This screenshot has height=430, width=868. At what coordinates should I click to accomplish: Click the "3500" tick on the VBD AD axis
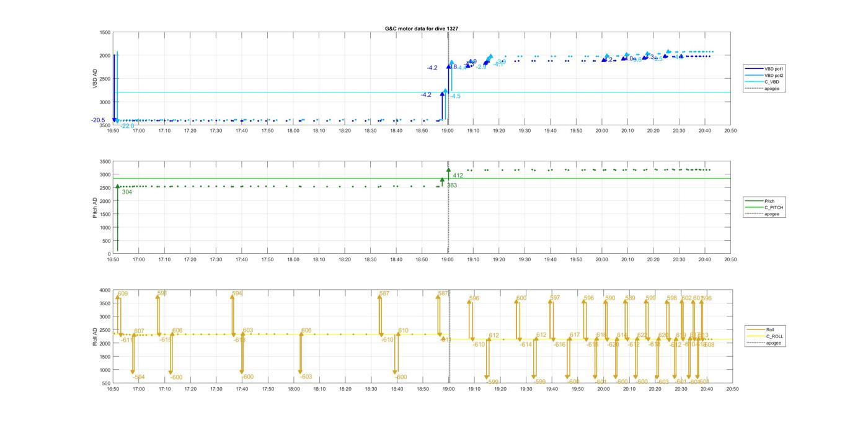tap(105, 125)
